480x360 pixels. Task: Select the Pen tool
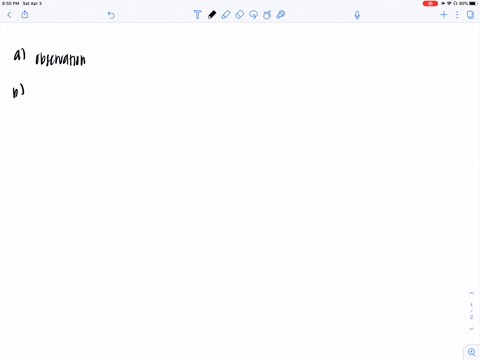(x=212, y=15)
